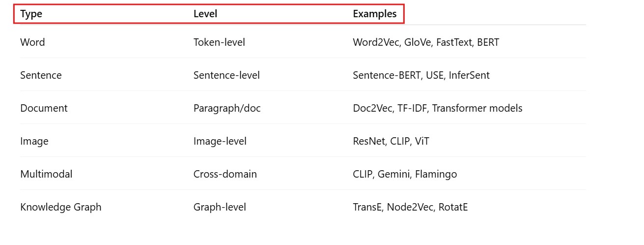This screenshot has height=245, width=644.
Task: Click the Word2Vec, GloVe, FastText, BERT cell
Action: tap(426, 42)
